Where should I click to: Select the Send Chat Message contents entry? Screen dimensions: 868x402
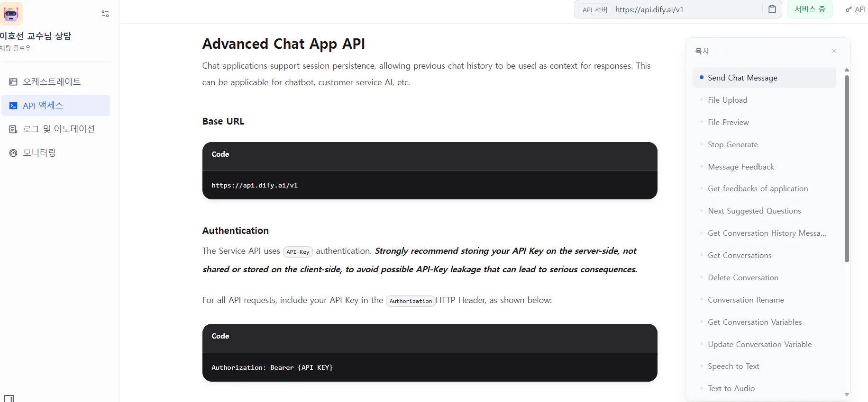(x=742, y=78)
